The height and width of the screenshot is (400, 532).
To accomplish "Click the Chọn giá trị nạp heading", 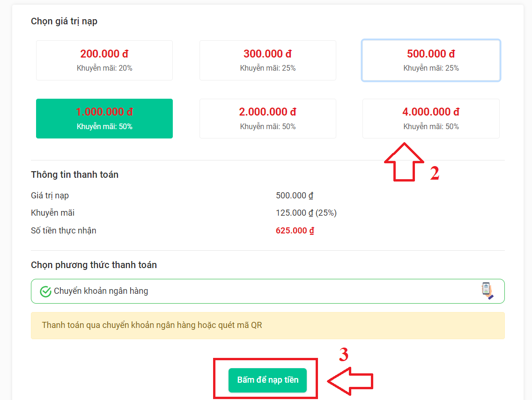I will pyautogui.click(x=64, y=22).
